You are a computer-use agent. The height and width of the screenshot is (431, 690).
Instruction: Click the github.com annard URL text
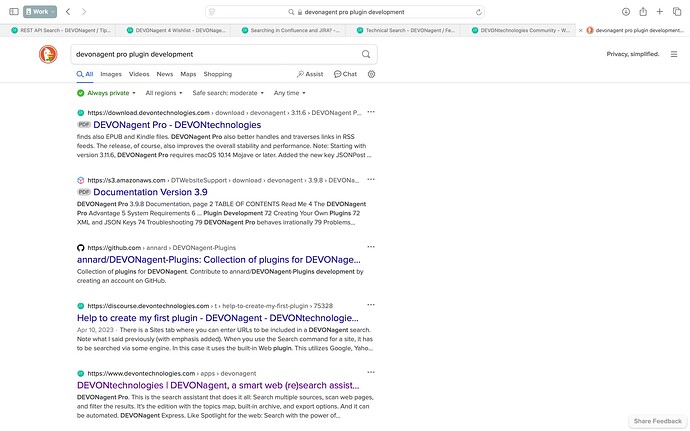(161, 248)
